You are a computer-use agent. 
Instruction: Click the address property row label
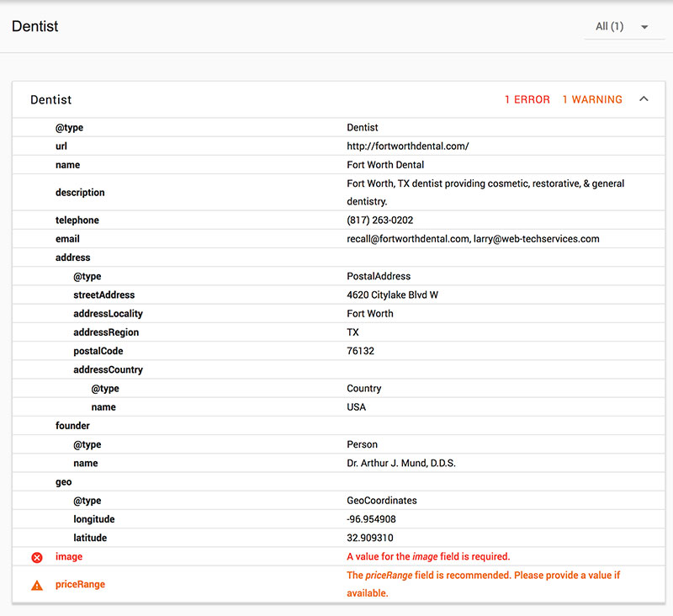pyautogui.click(x=73, y=258)
